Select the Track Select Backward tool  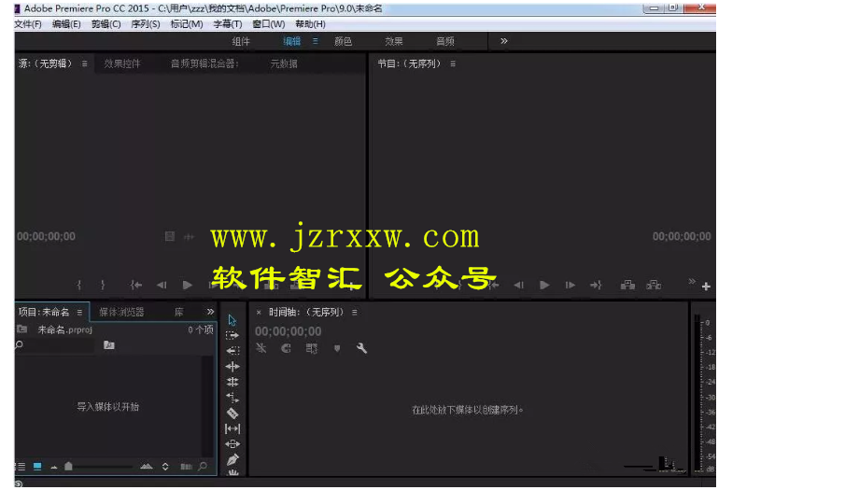232,351
